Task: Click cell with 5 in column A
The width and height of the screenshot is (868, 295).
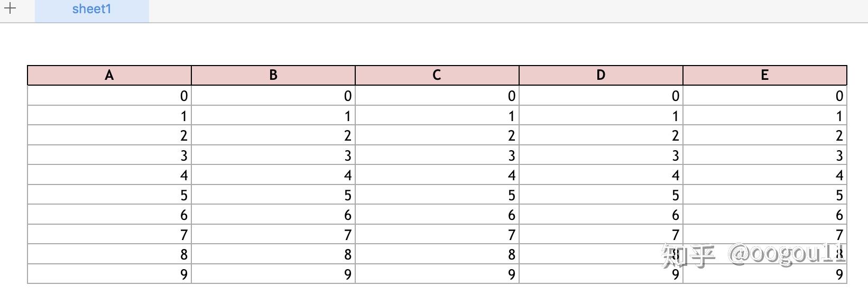Action: (x=109, y=195)
